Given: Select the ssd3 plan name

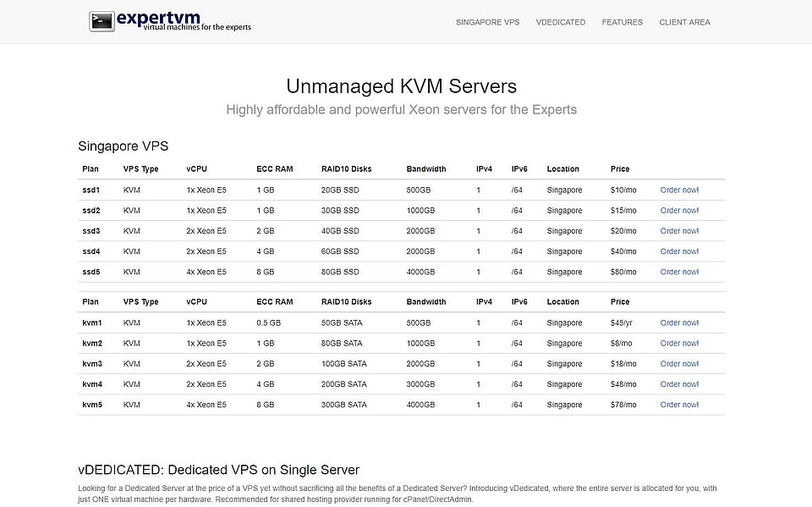Looking at the screenshot, I should (x=91, y=231).
